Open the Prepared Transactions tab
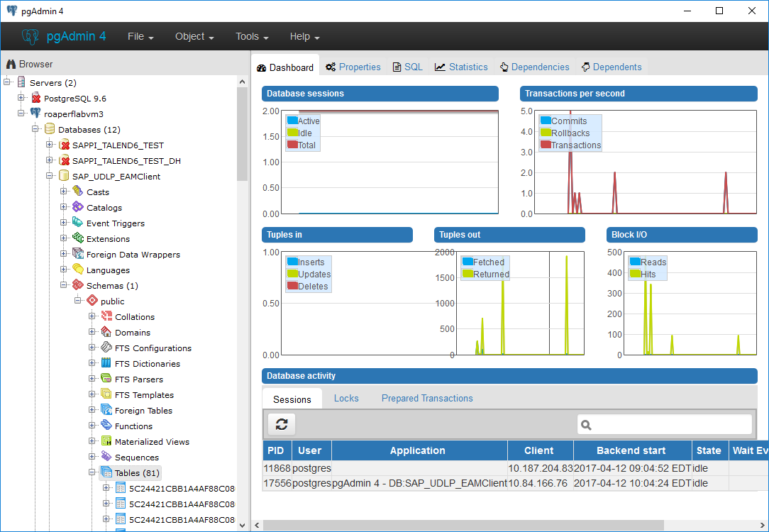769x532 pixels. (x=427, y=398)
